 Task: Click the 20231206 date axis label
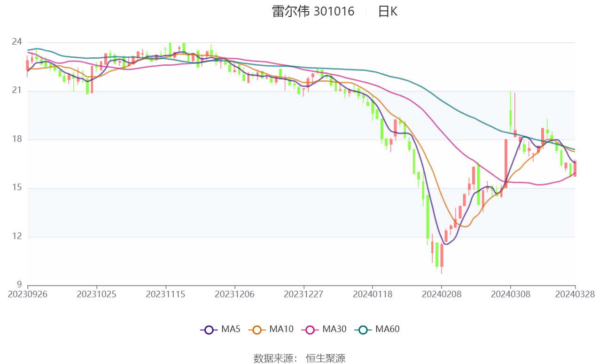tap(234, 294)
